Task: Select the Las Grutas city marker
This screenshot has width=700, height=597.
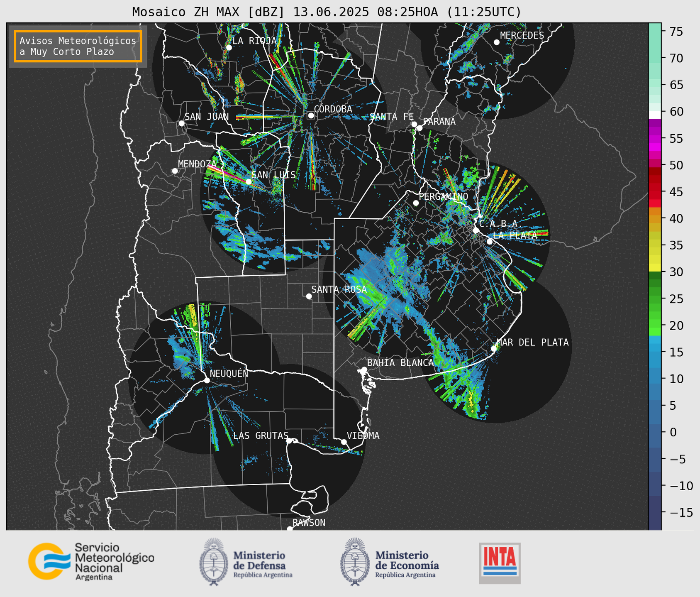Action: click(x=289, y=441)
